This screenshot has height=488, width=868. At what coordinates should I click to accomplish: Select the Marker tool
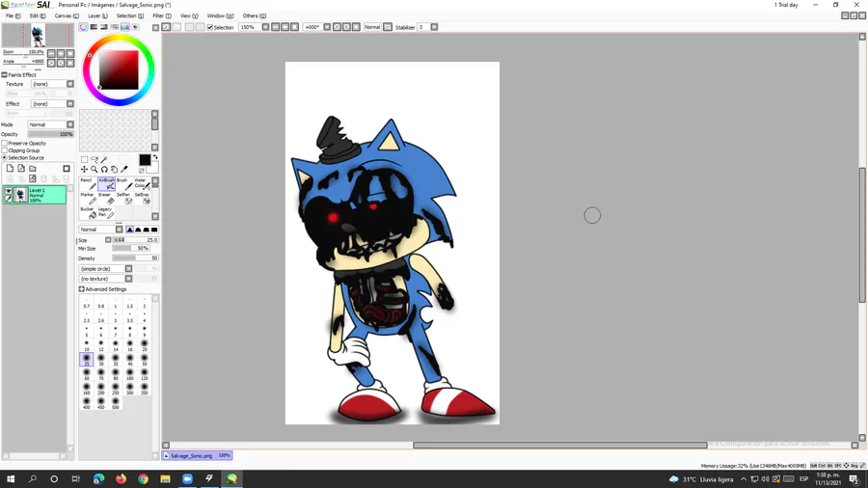(88, 198)
